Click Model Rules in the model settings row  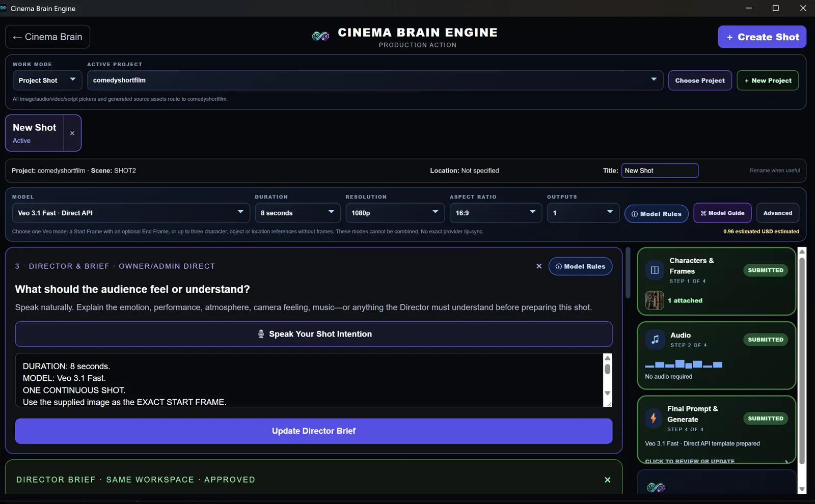[x=657, y=214]
